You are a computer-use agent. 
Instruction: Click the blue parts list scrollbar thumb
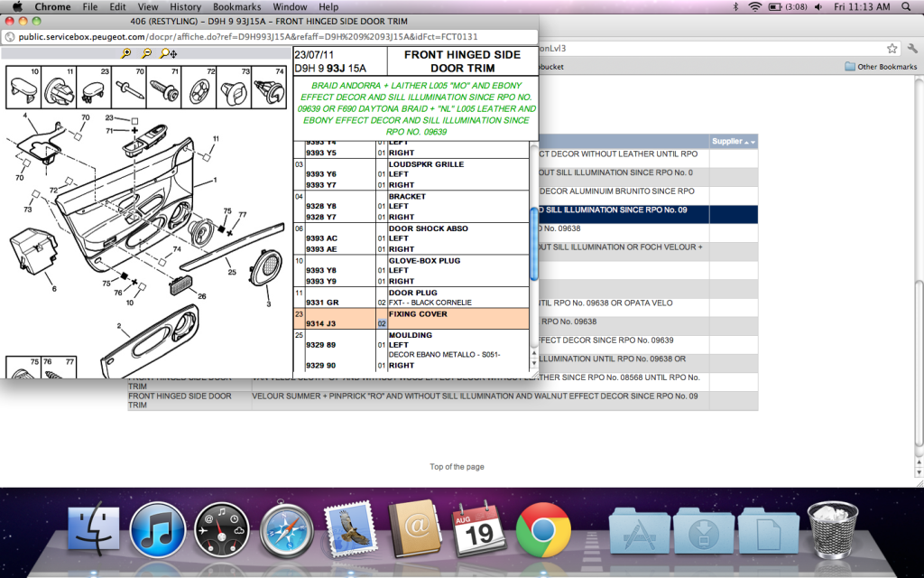[534, 244]
